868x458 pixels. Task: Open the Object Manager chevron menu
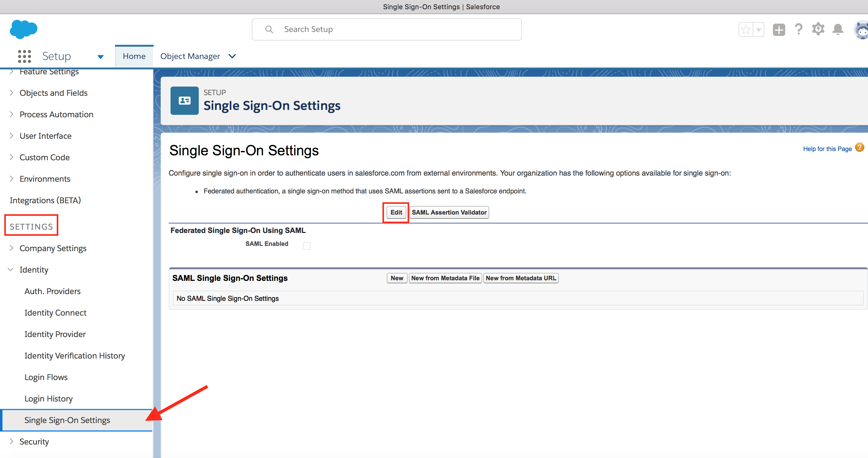[232, 56]
